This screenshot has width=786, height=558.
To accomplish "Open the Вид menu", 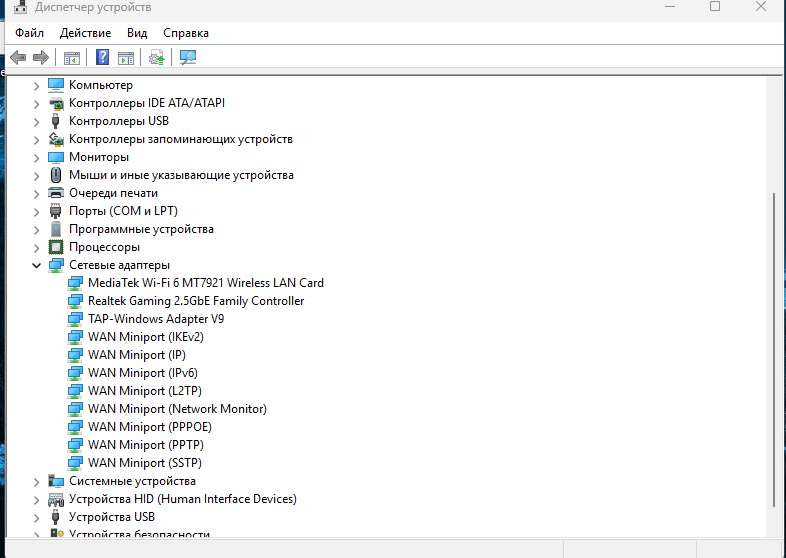I will (x=137, y=33).
